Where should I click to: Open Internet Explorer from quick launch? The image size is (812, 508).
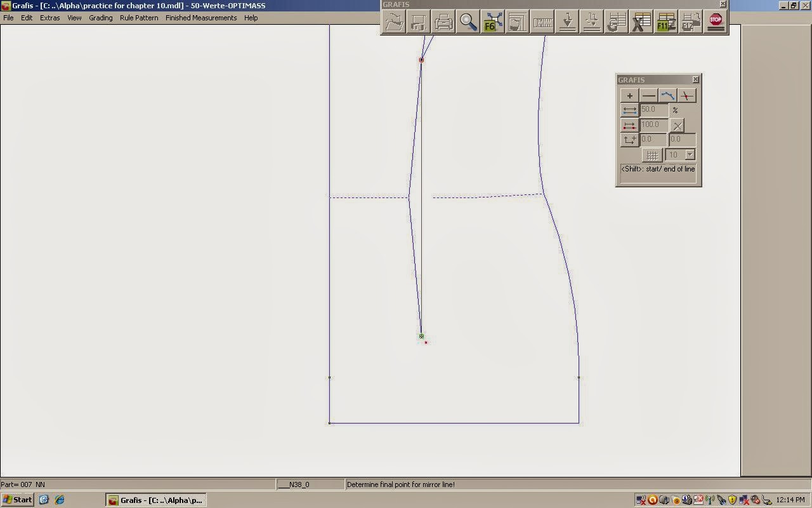point(59,500)
